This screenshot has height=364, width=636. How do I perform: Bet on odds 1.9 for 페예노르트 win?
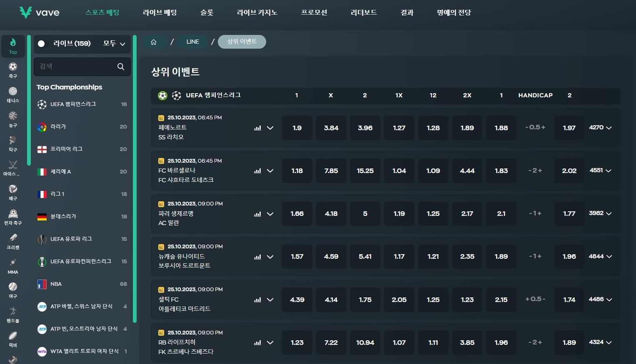pyautogui.click(x=297, y=128)
